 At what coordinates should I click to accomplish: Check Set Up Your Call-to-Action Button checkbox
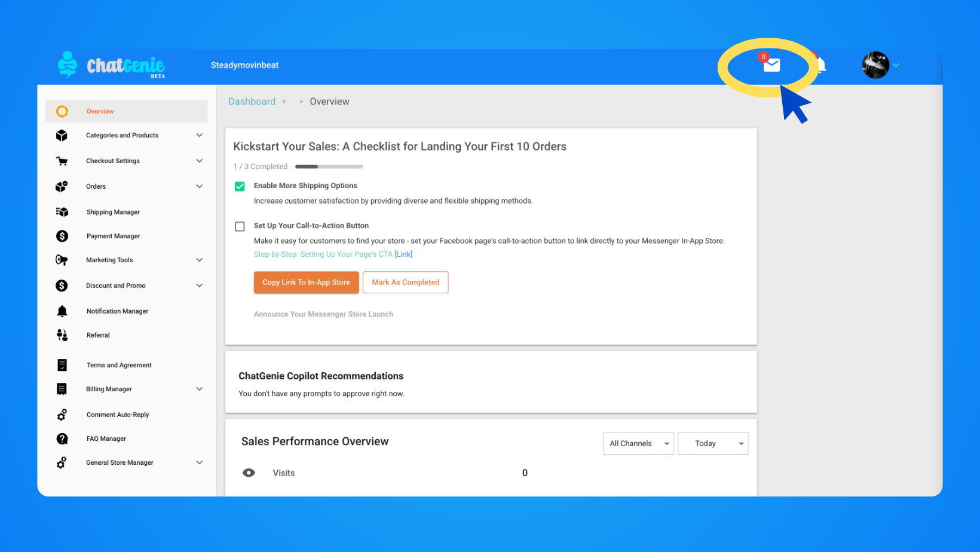[x=240, y=226]
